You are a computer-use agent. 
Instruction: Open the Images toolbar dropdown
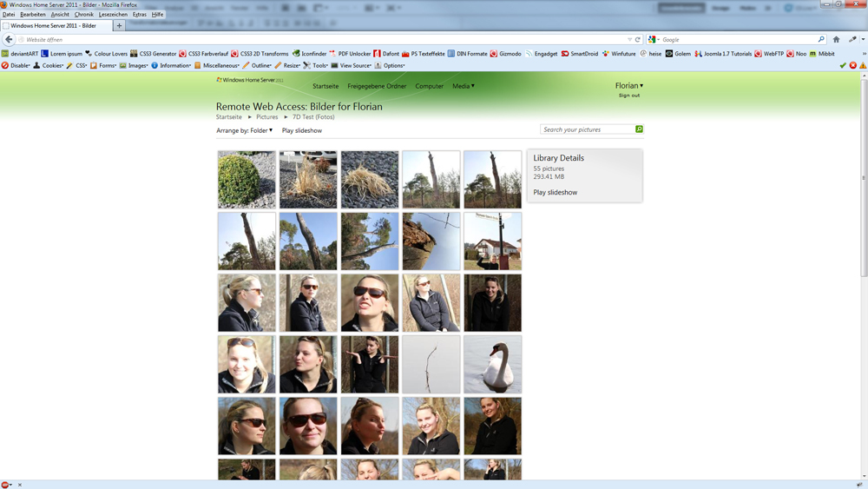point(134,65)
